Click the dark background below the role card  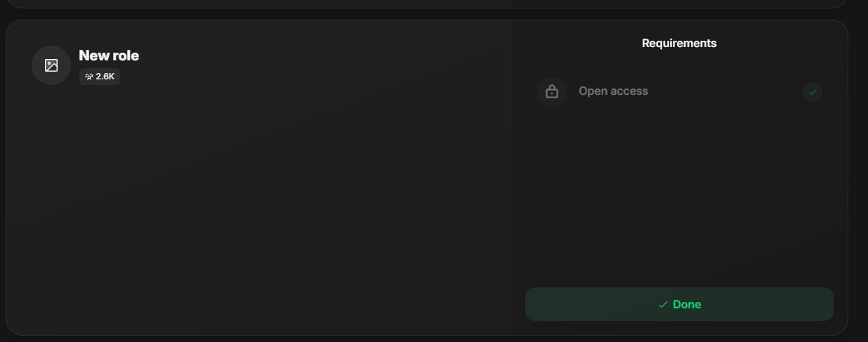(426, 339)
